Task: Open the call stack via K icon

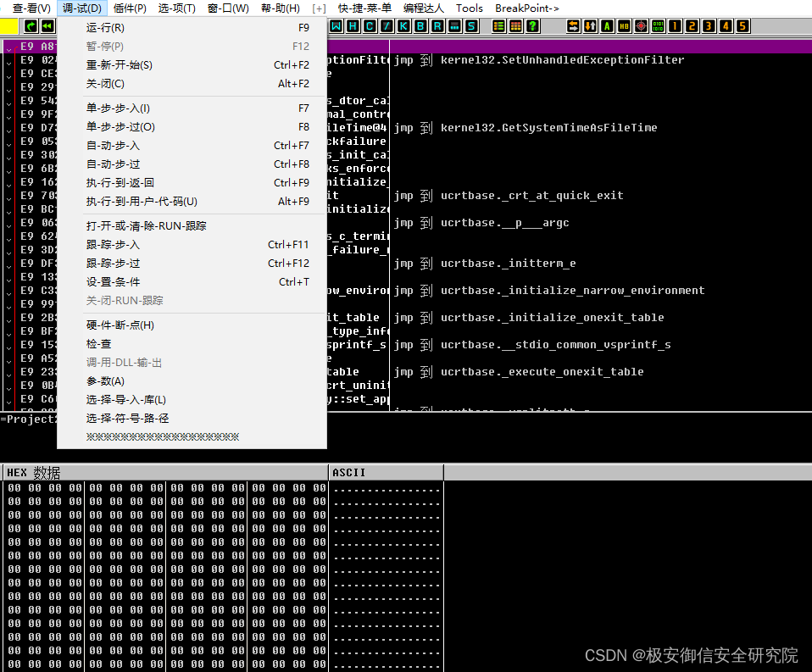Action: (x=403, y=26)
